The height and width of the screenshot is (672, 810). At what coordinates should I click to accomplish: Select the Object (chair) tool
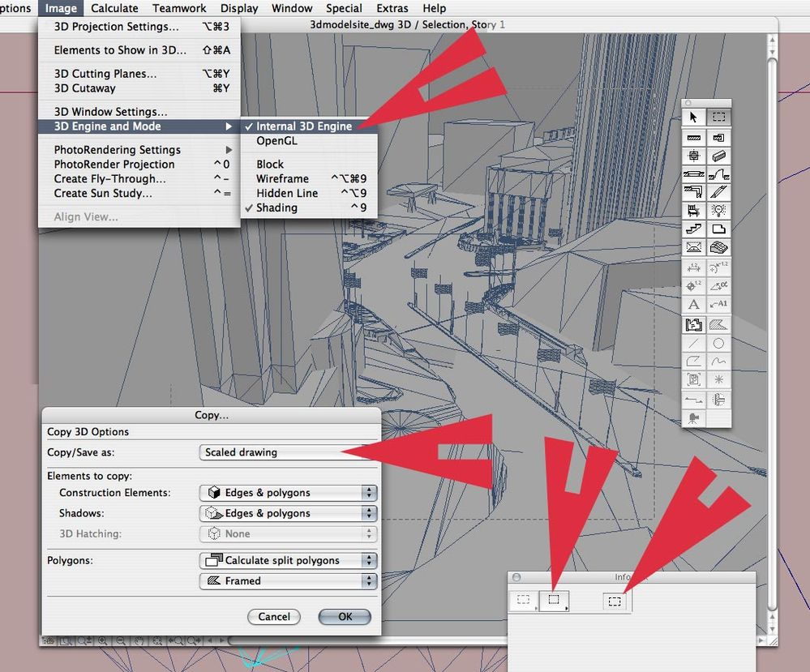pos(693,211)
